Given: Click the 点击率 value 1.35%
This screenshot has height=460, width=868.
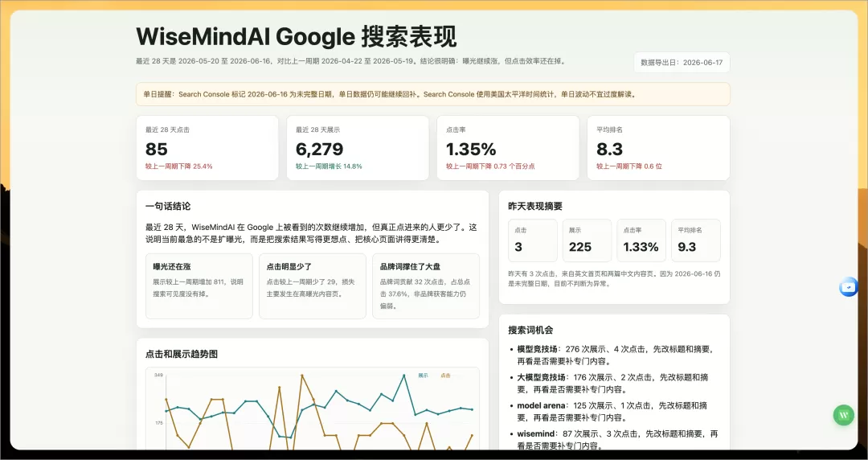Looking at the screenshot, I should [x=471, y=149].
